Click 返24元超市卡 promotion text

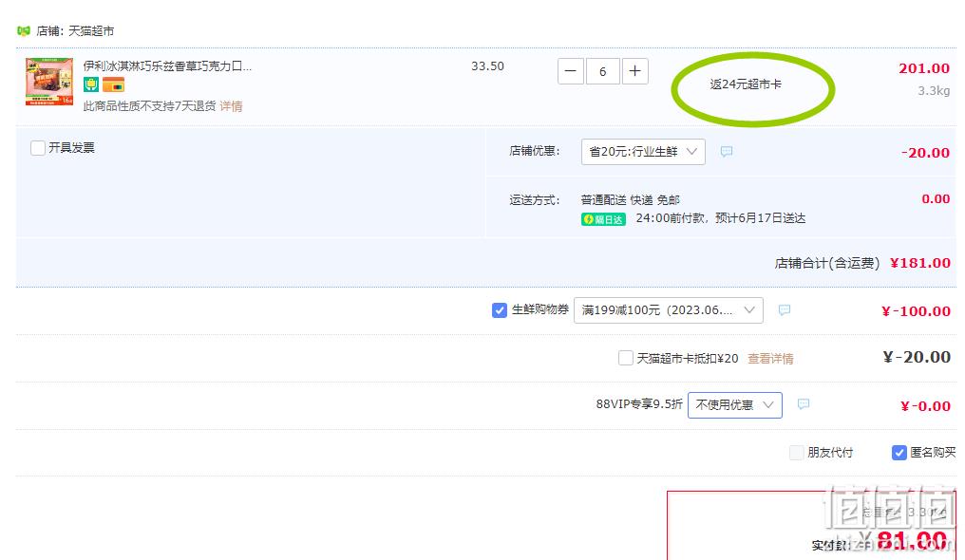[746, 84]
